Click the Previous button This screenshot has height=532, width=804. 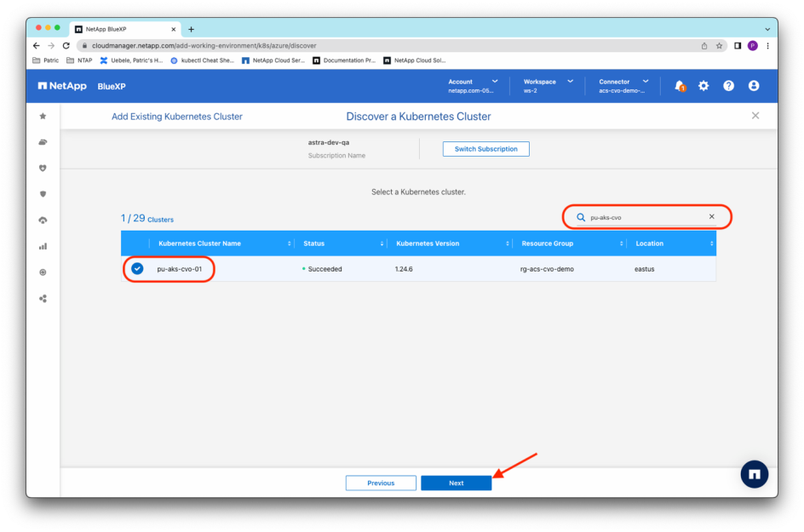point(381,483)
